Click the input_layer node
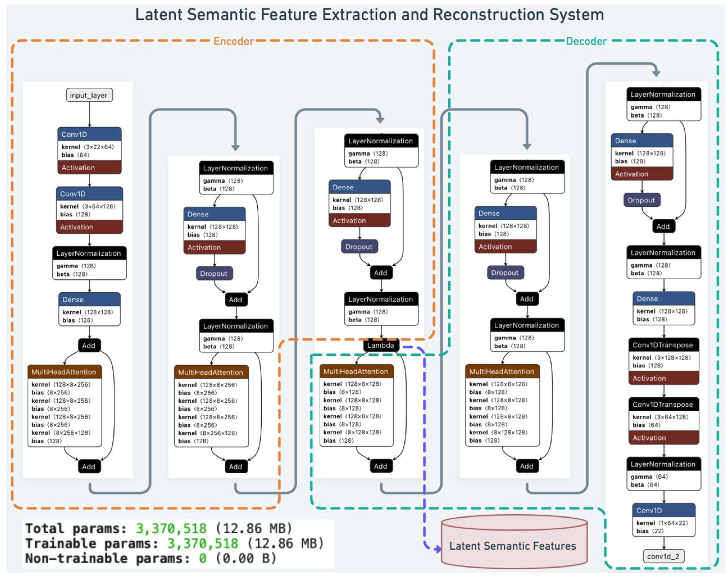 coord(89,95)
